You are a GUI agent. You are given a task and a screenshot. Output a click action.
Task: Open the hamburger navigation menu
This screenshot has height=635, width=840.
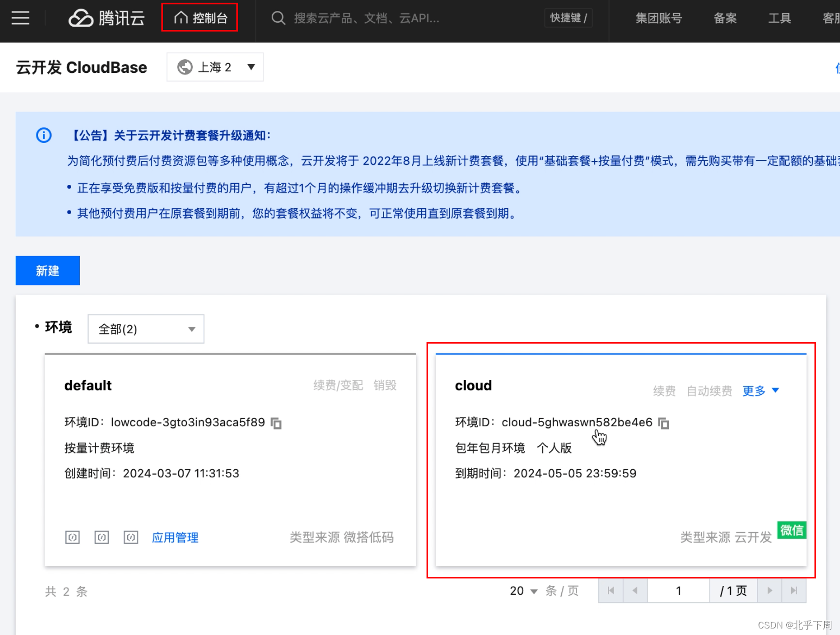click(x=21, y=18)
